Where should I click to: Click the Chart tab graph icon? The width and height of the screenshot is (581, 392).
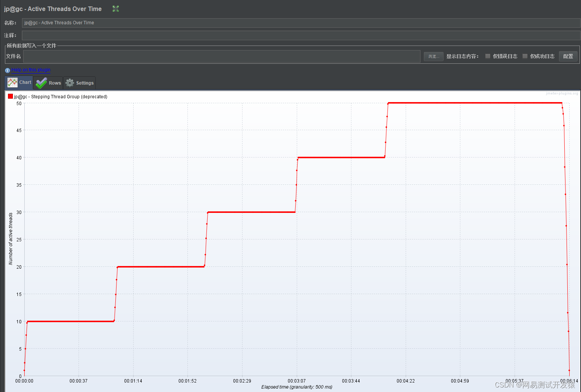pyautogui.click(x=13, y=82)
